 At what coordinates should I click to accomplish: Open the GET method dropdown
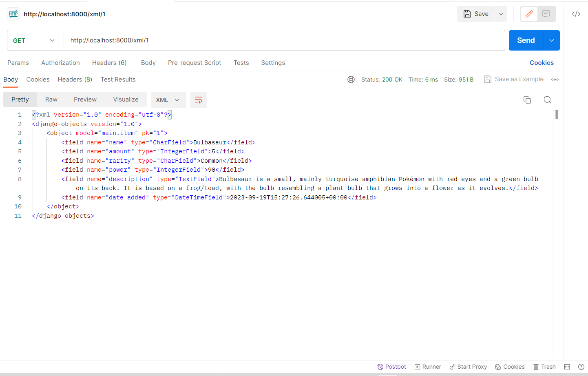coord(34,40)
